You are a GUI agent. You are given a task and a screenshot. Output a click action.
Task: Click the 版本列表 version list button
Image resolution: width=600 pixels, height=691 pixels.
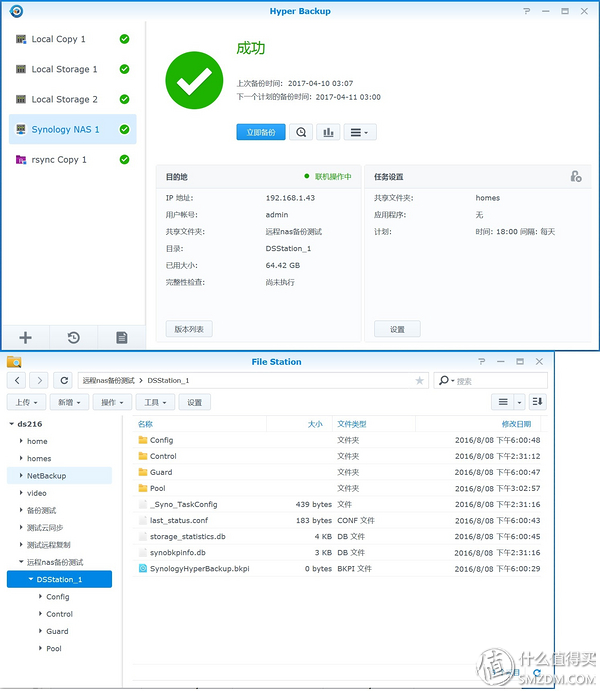(x=189, y=329)
